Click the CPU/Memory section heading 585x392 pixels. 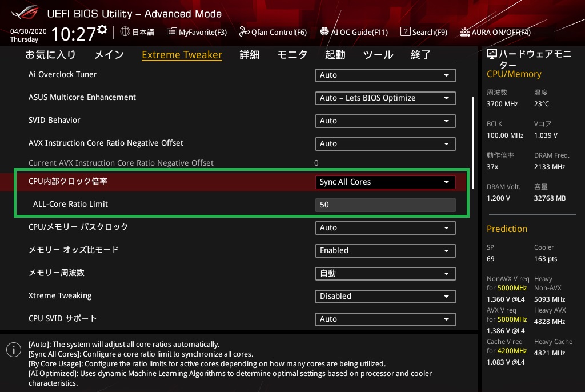pos(514,74)
